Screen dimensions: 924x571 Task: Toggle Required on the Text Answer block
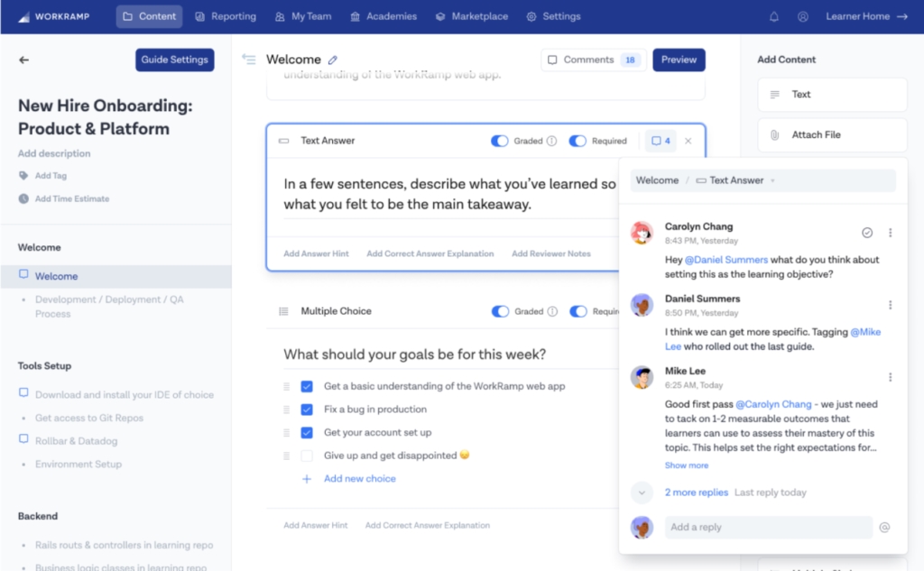point(577,141)
